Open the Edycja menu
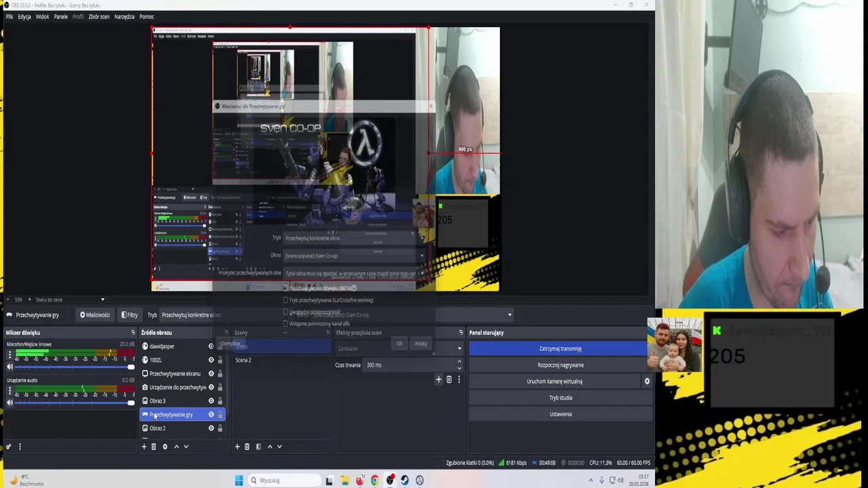The width and height of the screenshot is (868, 488). point(24,17)
